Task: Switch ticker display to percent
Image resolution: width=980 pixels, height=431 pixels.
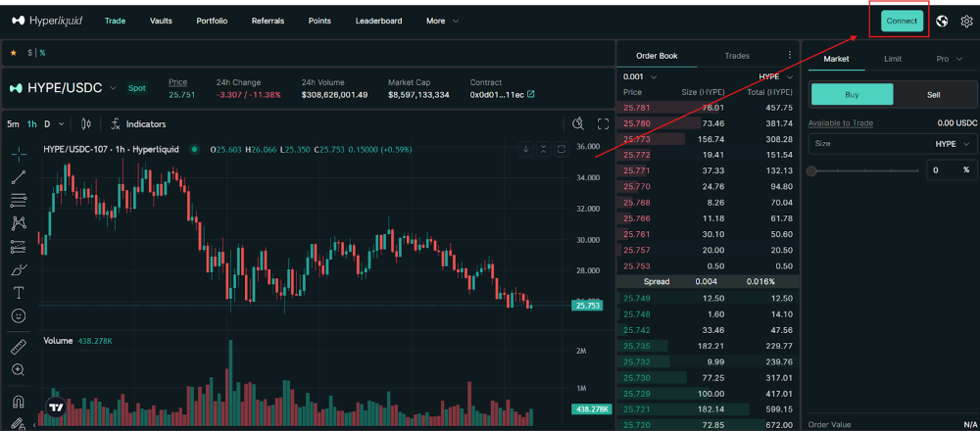Action: (x=42, y=53)
